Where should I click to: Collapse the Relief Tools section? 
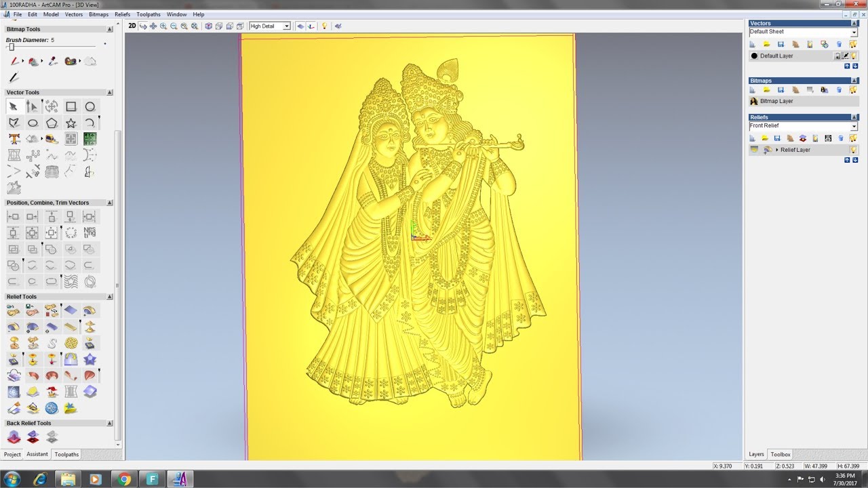(110, 297)
